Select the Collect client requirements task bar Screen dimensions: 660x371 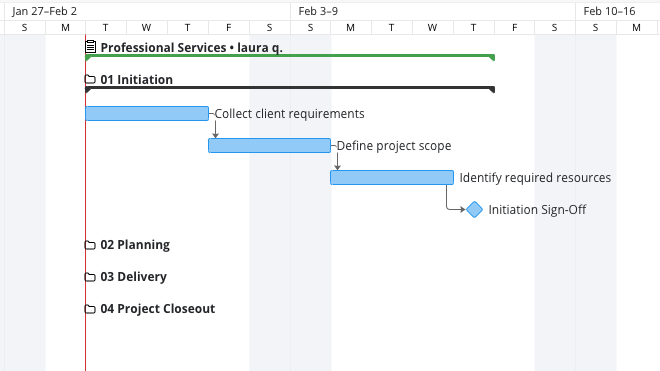tap(147, 114)
